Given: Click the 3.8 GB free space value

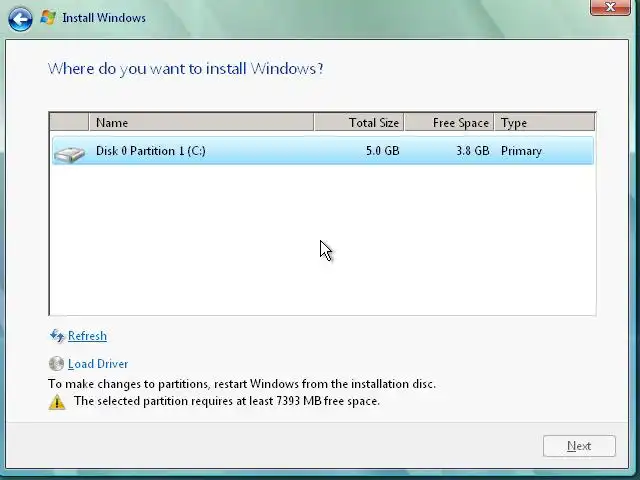Looking at the screenshot, I should (x=473, y=151).
